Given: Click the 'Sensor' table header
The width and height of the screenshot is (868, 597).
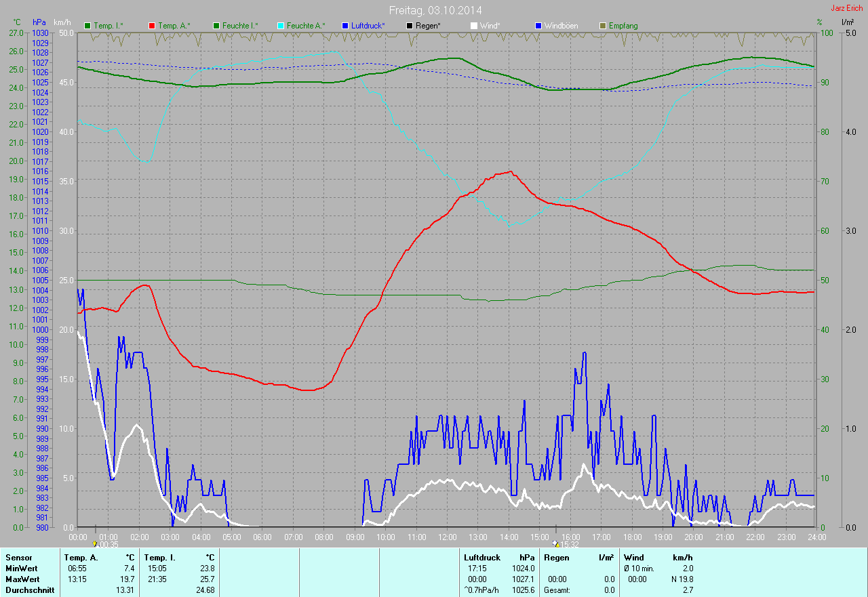Looking at the screenshot, I should 18,557.
